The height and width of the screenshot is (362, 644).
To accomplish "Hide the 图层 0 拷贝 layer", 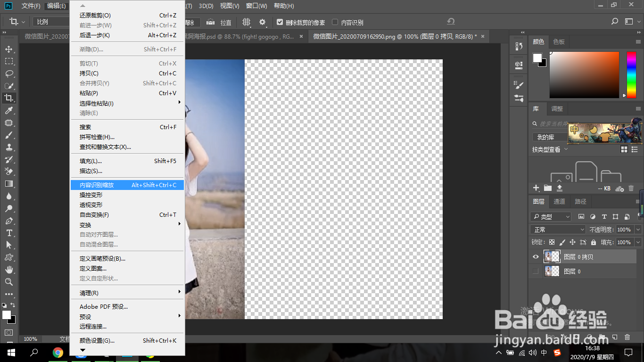I will (x=536, y=257).
